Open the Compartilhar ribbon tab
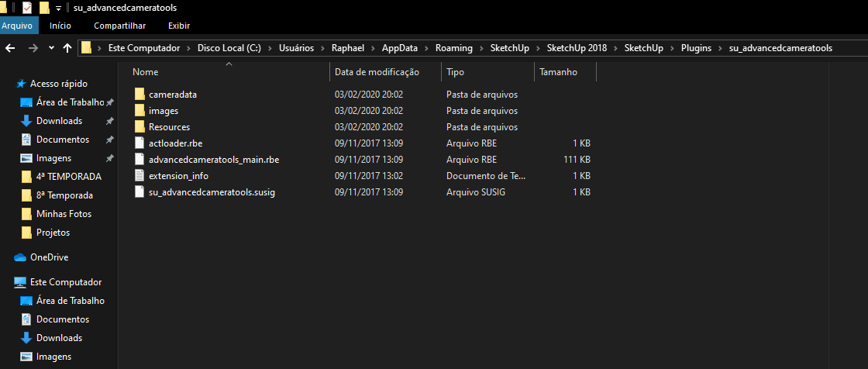Viewport: 868px width, 369px height. (x=119, y=26)
